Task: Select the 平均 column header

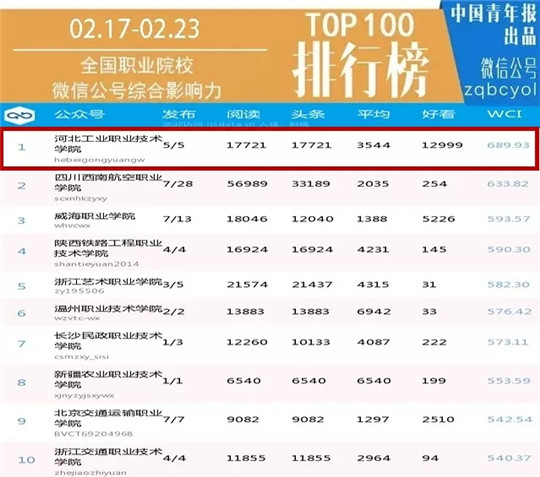Action: [x=373, y=114]
